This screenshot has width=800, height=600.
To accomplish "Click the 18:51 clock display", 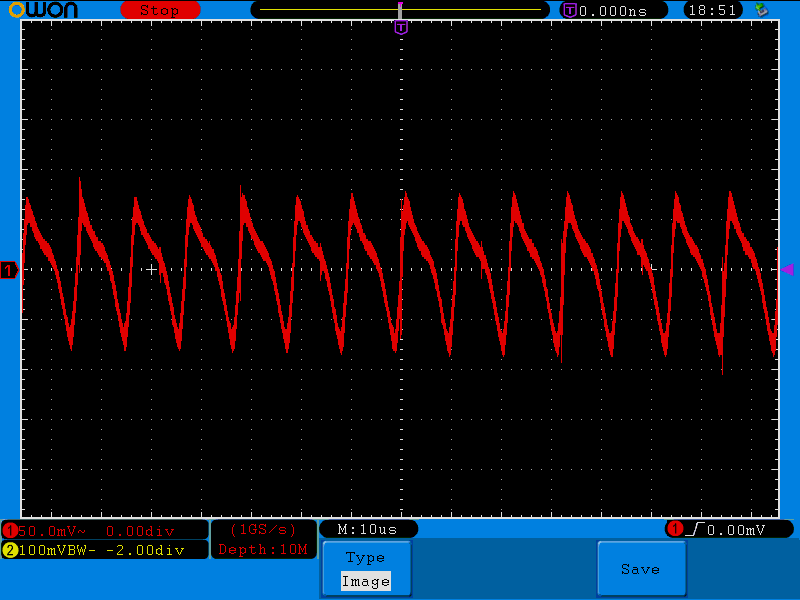I will pos(711,10).
